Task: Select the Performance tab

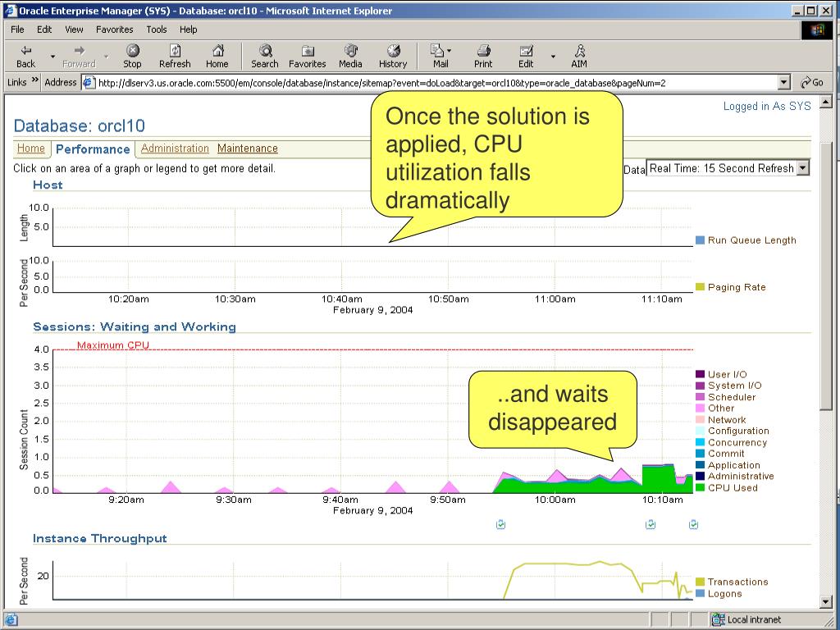Action: [93, 149]
